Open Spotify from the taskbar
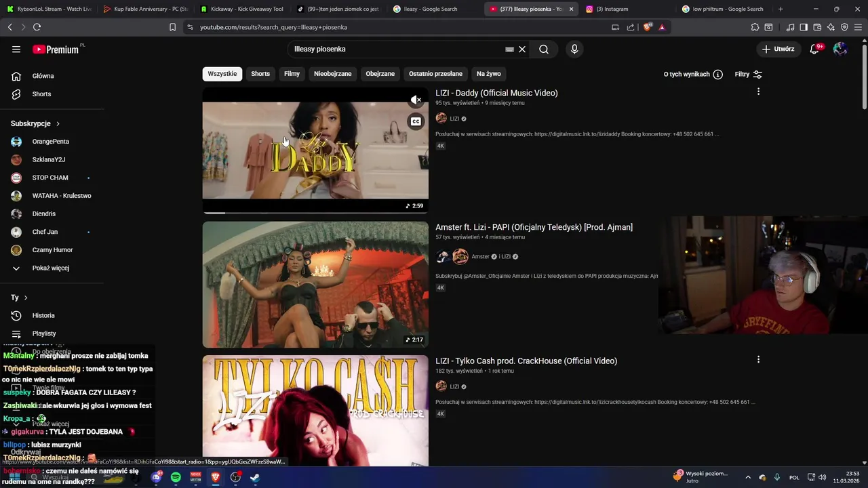Viewport: 868px width, 488px height. click(x=176, y=477)
